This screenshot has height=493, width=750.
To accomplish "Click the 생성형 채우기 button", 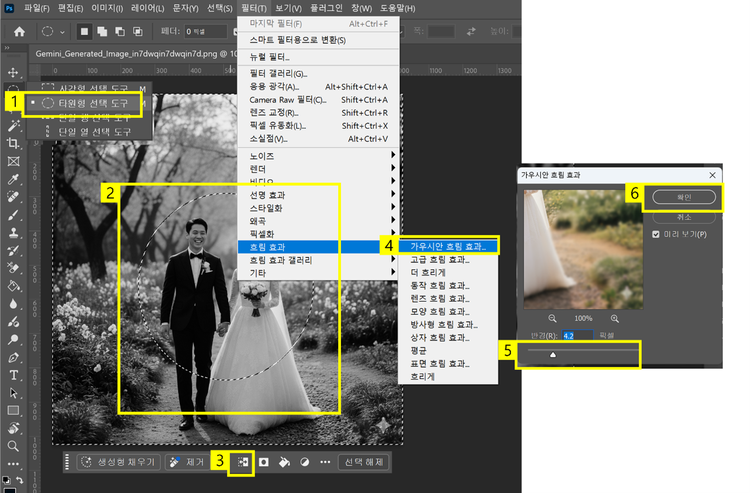I will 118,462.
